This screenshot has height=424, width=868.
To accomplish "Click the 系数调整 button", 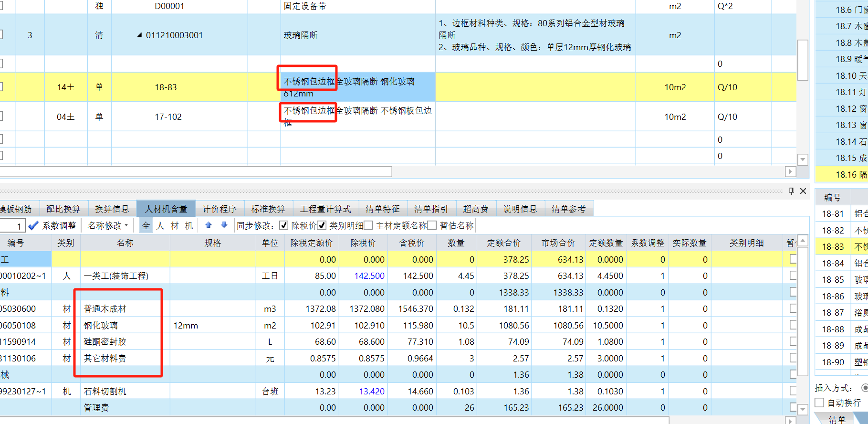I will (x=59, y=225).
